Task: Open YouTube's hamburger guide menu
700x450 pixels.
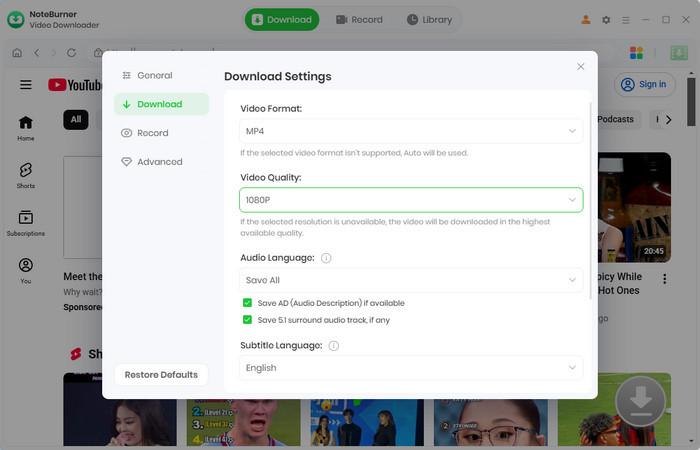Action: point(26,84)
